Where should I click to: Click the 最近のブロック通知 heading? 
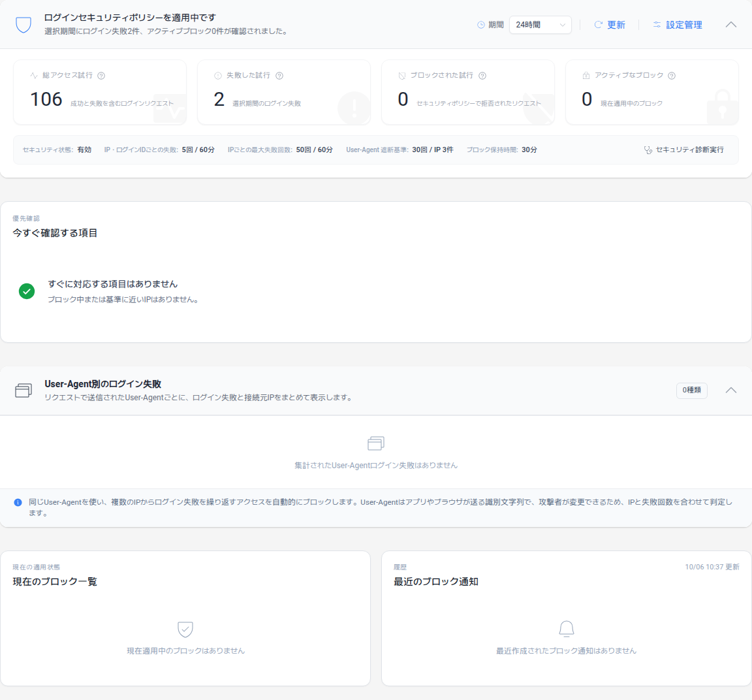click(x=436, y=582)
